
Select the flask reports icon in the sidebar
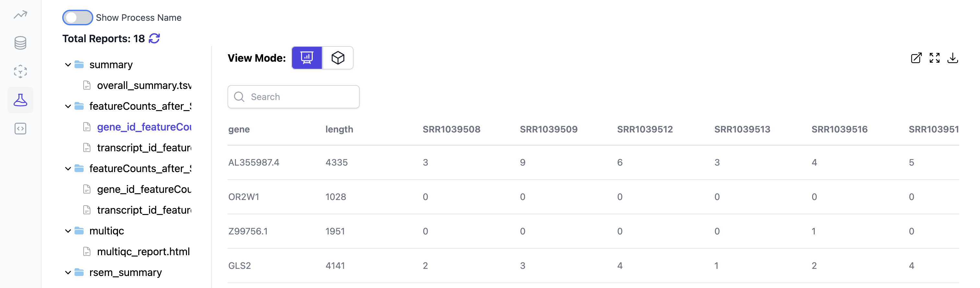pos(20,100)
